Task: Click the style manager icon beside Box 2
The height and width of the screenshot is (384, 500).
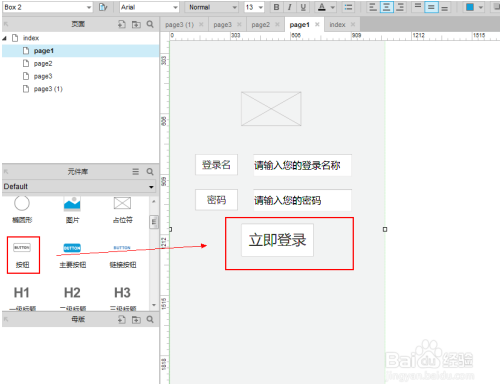Action: [103, 7]
